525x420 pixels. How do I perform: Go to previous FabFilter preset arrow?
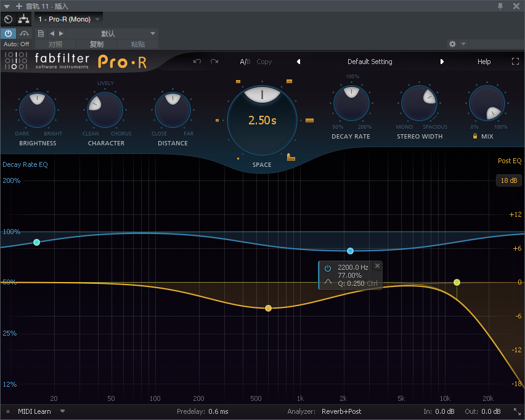pyautogui.click(x=299, y=62)
